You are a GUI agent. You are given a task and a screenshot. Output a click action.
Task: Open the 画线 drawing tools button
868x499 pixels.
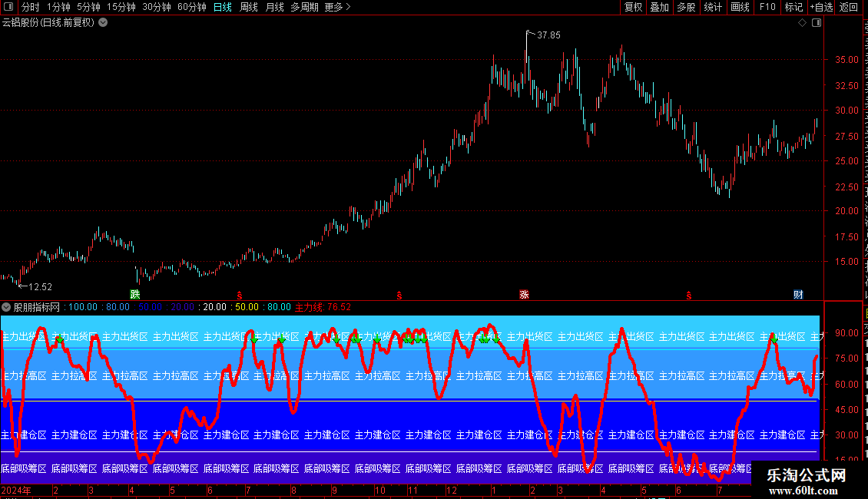coord(740,7)
